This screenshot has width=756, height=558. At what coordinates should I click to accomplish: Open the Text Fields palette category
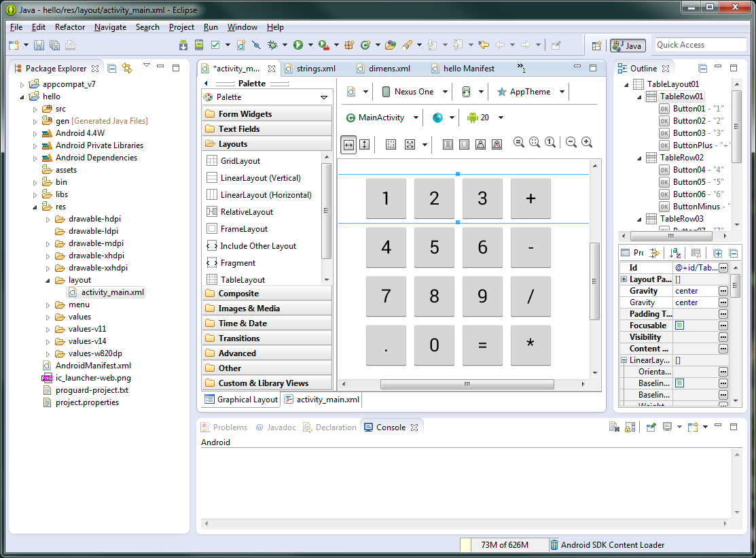pos(268,128)
